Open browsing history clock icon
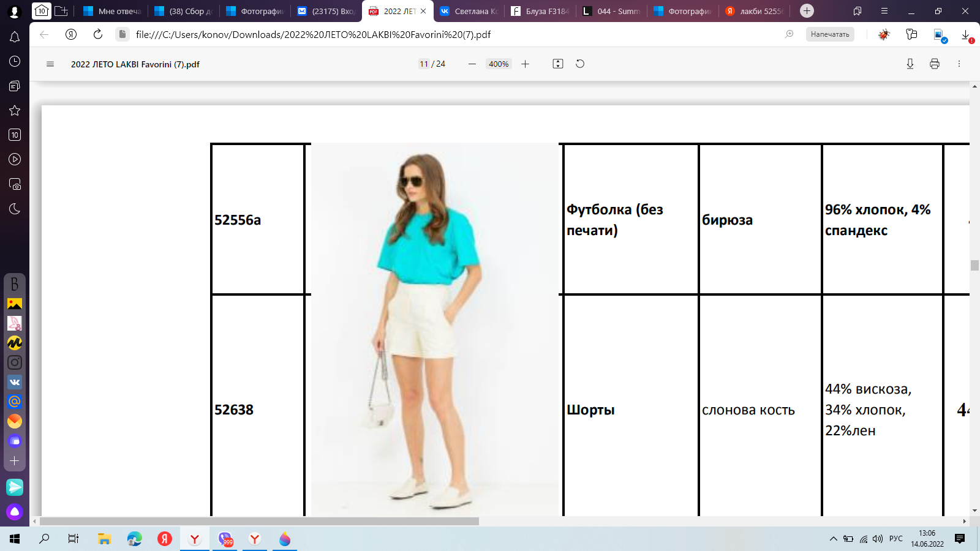Image resolution: width=980 pixels, height=551 pixels. (x=15, y=61)
